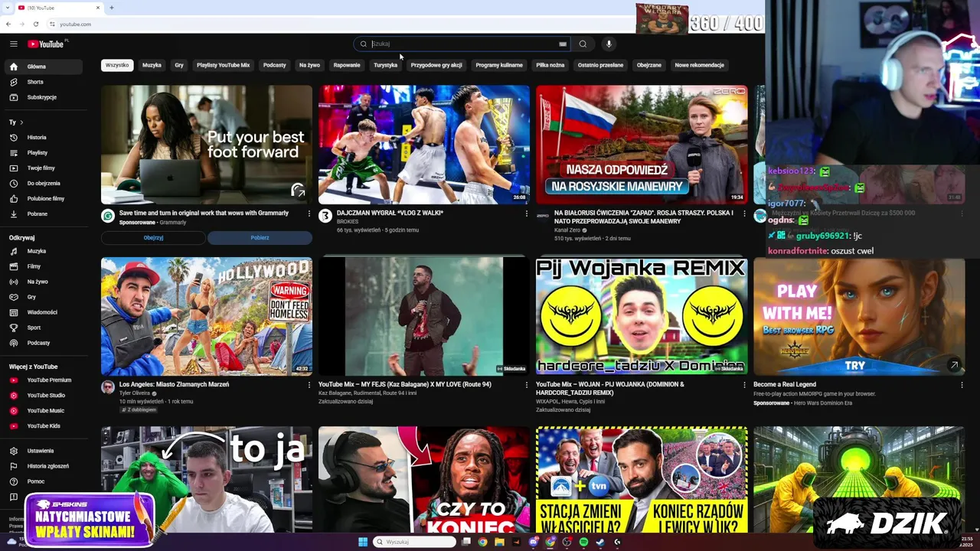Open Pij Wojanka REMIX thumbnail
The height and width of the screenshot is (551, 980).
tap(642, 316)
